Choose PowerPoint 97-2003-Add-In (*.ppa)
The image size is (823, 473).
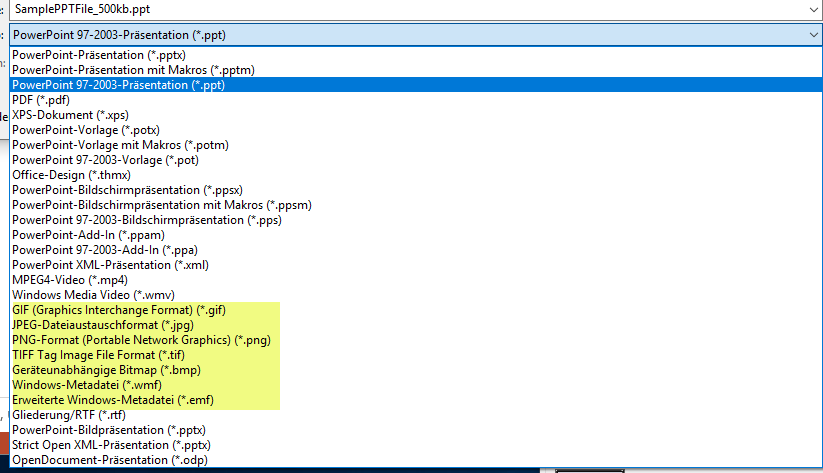pyautogui.click(x=416, y=250)
